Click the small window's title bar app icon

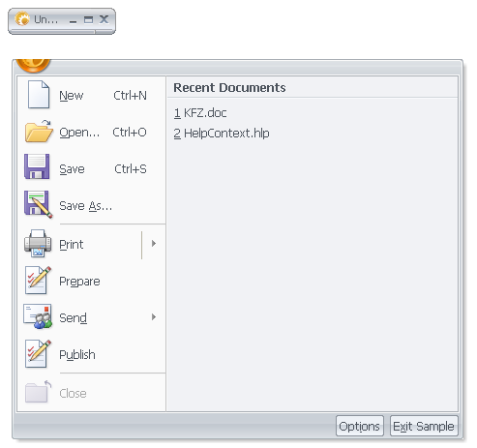pos(22,19)
